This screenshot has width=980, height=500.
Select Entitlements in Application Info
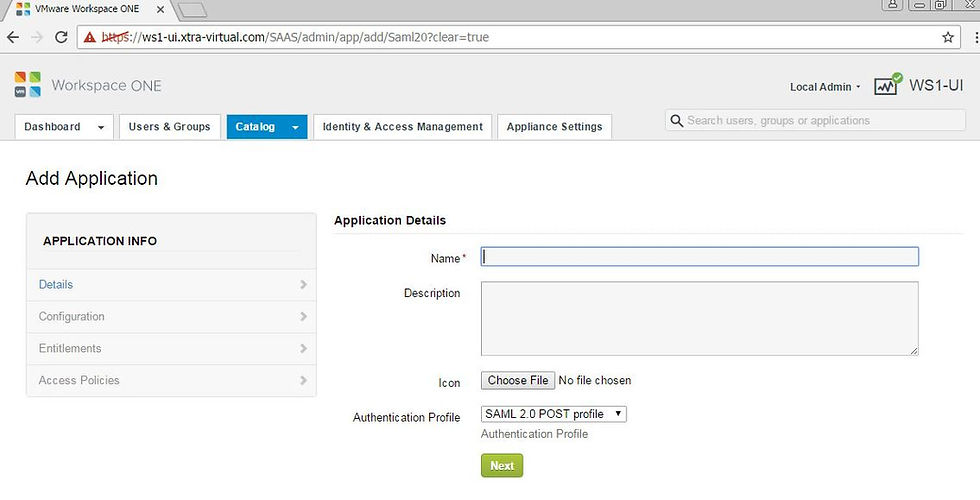[x=171, y=349]
